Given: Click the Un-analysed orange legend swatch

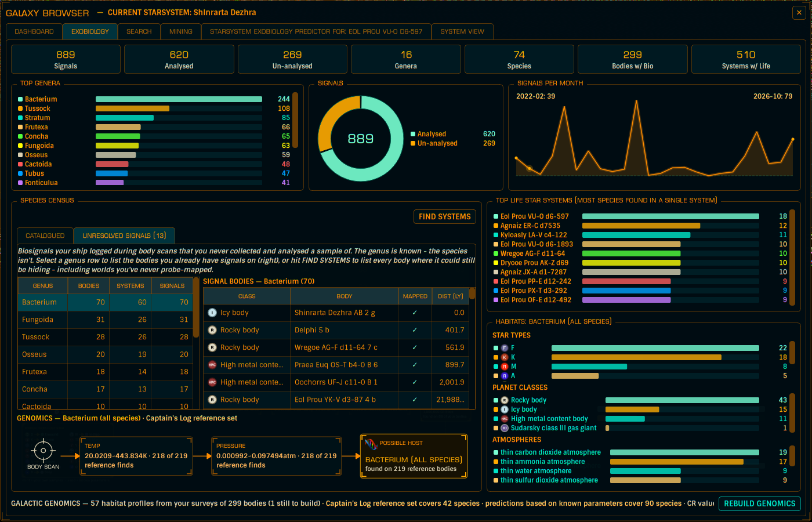Looking at the screenshot, I should [x=413, y=143].
